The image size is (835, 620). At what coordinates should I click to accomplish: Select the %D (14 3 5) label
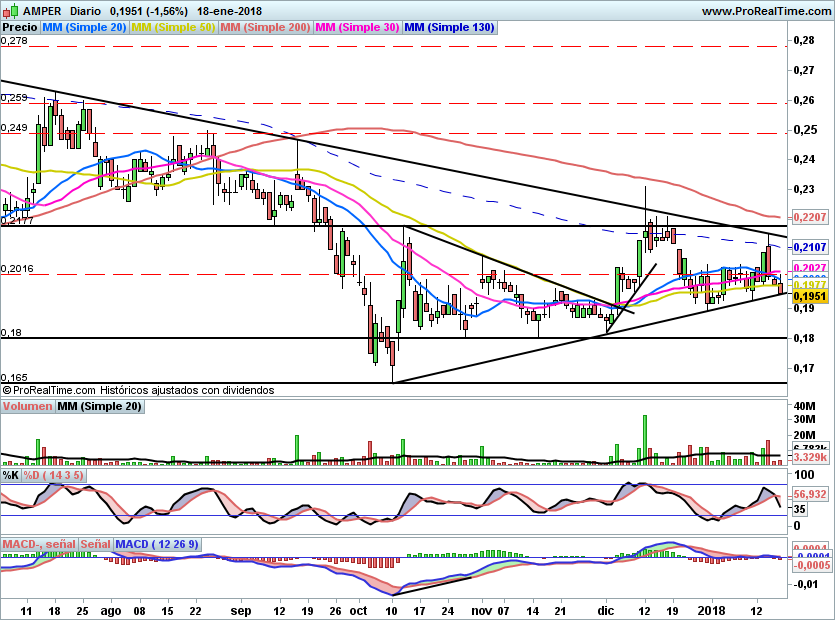55,475
